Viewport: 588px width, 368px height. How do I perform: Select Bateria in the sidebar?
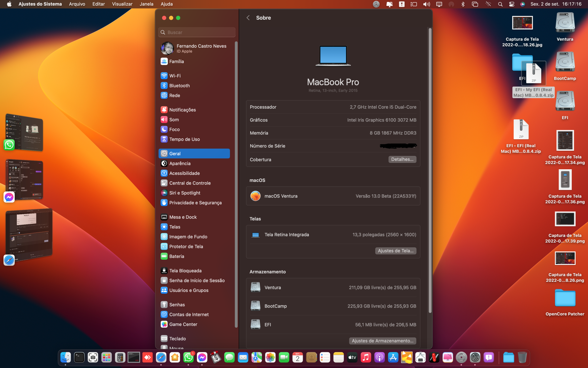tap(176, 256)
